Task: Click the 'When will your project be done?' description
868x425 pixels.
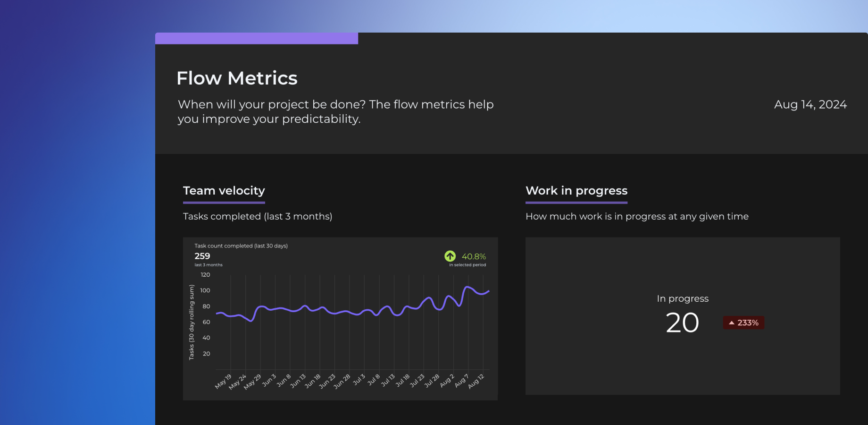Action: pyautogui.click(x=335, y=111)
